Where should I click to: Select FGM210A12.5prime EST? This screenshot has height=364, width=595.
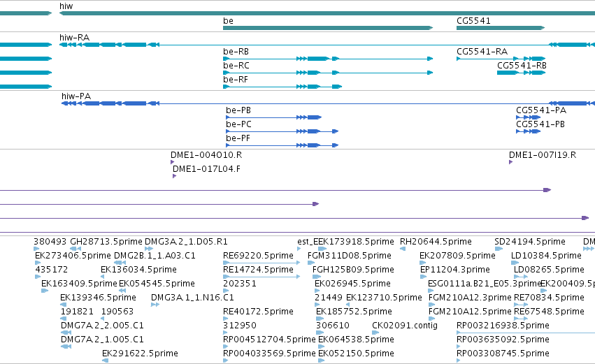(x=432, y=319)
